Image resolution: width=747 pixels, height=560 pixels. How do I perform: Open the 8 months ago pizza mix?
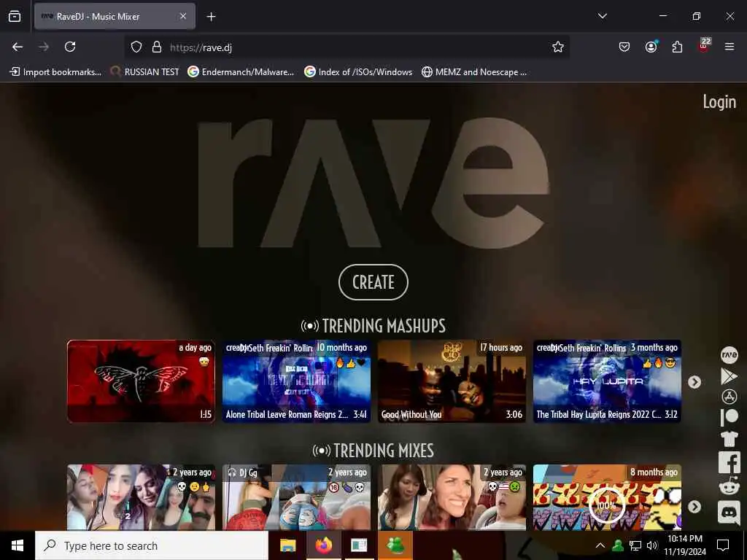point(607,497)
